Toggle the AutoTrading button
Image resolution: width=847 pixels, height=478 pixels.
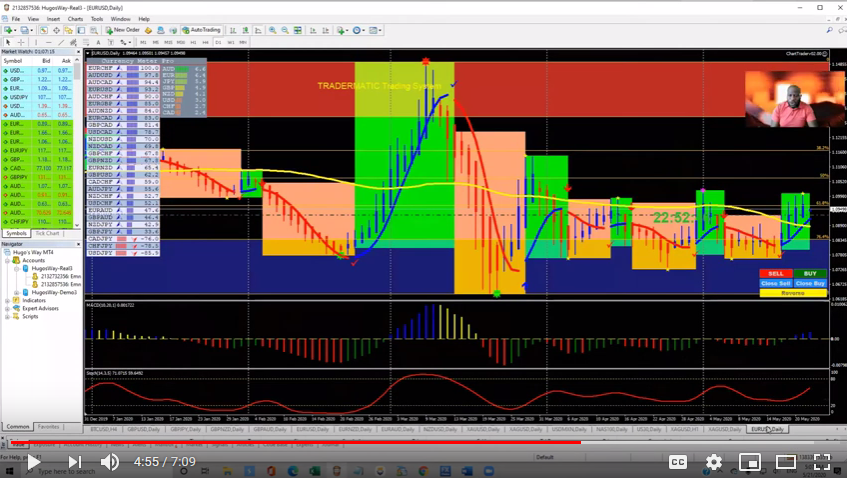201,30
